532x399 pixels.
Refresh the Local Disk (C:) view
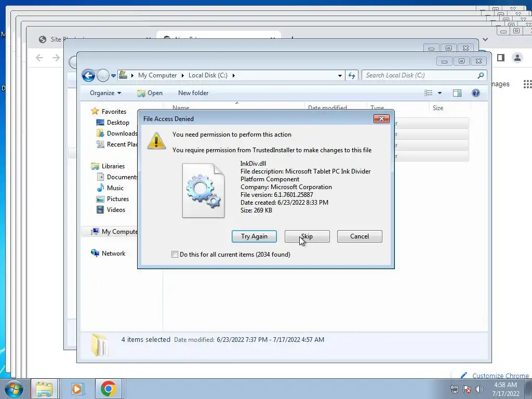(x=352, y=76)
